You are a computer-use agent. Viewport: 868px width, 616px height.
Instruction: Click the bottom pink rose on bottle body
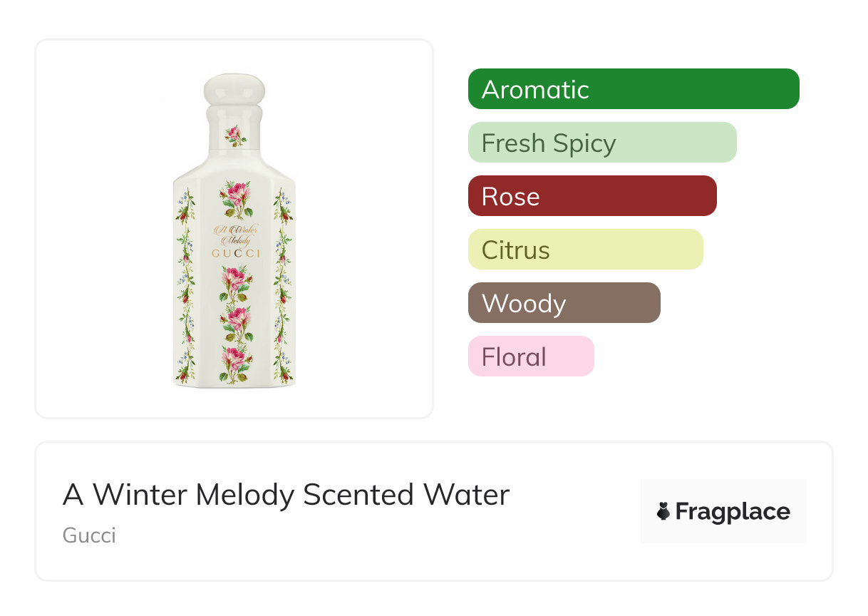point(234,360)
